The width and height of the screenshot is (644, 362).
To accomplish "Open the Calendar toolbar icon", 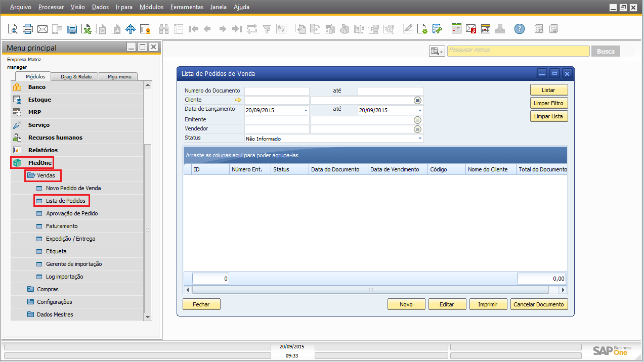I will 486,29.
